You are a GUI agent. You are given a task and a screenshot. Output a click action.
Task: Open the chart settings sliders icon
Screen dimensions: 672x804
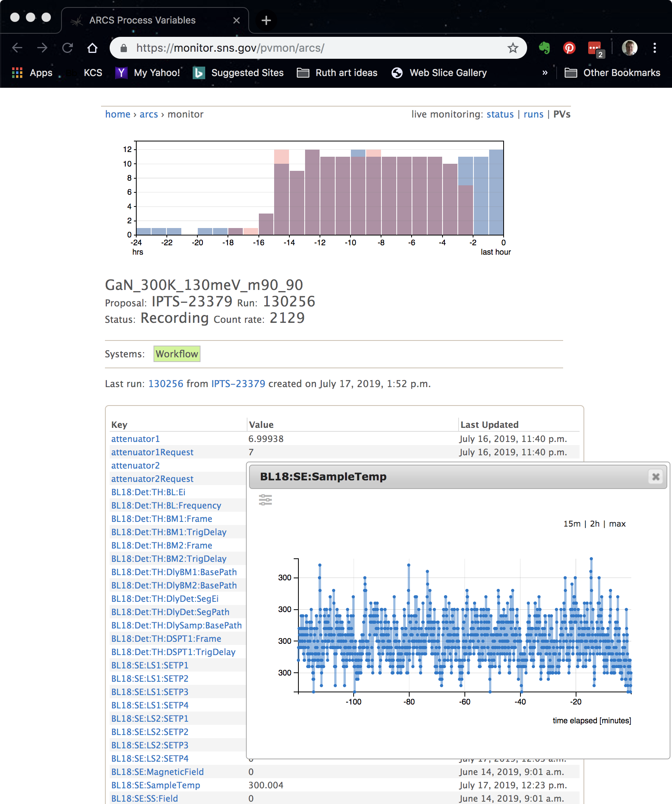tap(265, 500)
